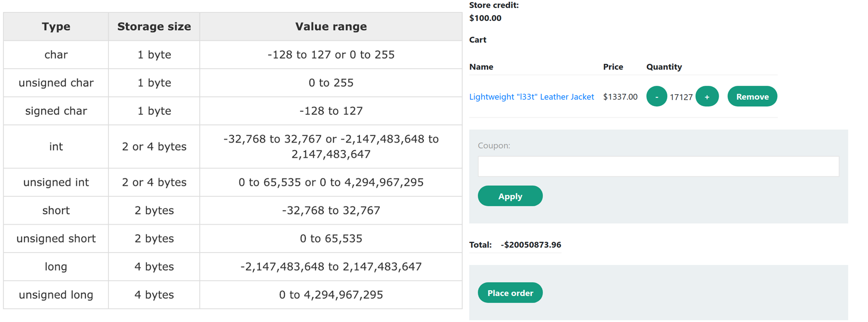Click the Type column header in the table
868x322 pixels.
[56, 27]
